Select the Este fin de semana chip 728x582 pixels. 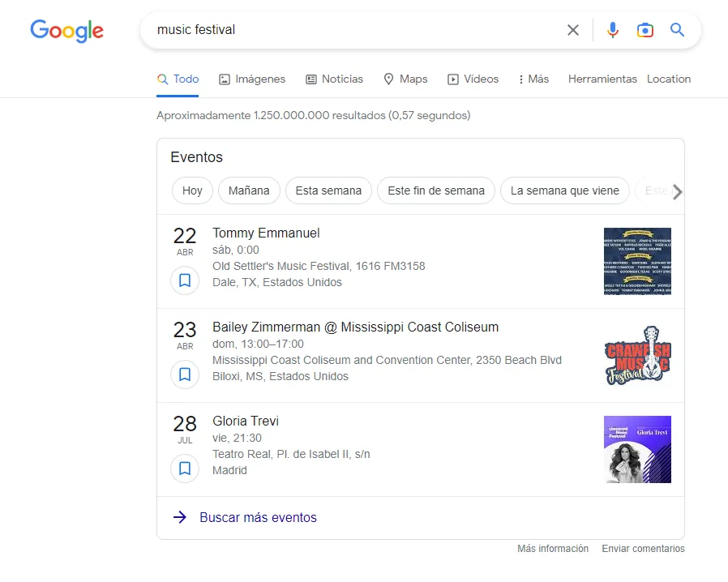tap(436, 190)
